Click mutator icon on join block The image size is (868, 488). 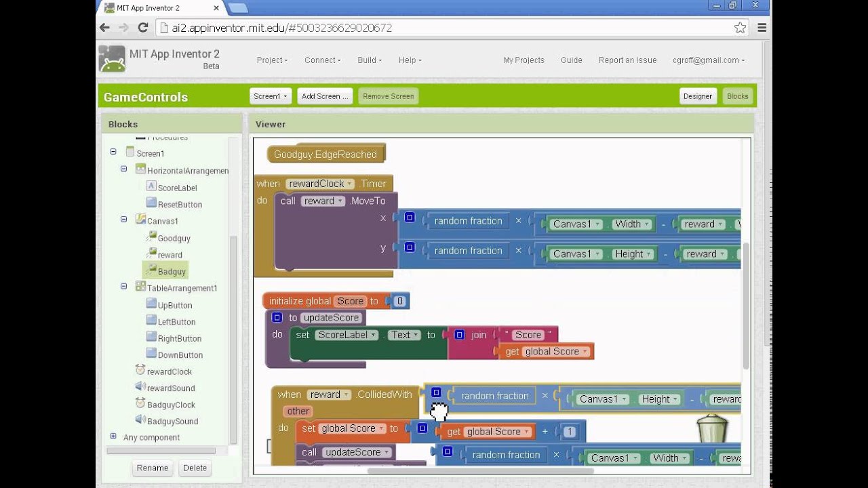459,334
